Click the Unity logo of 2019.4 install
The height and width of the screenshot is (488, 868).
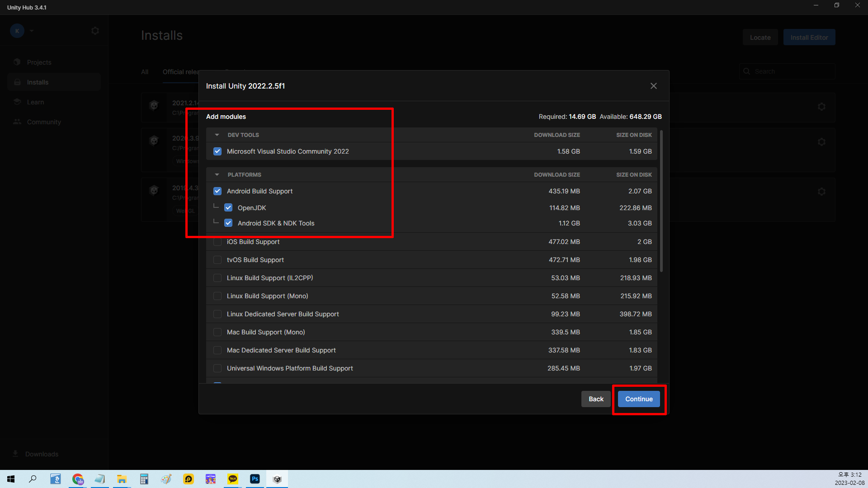pos(154,190)
